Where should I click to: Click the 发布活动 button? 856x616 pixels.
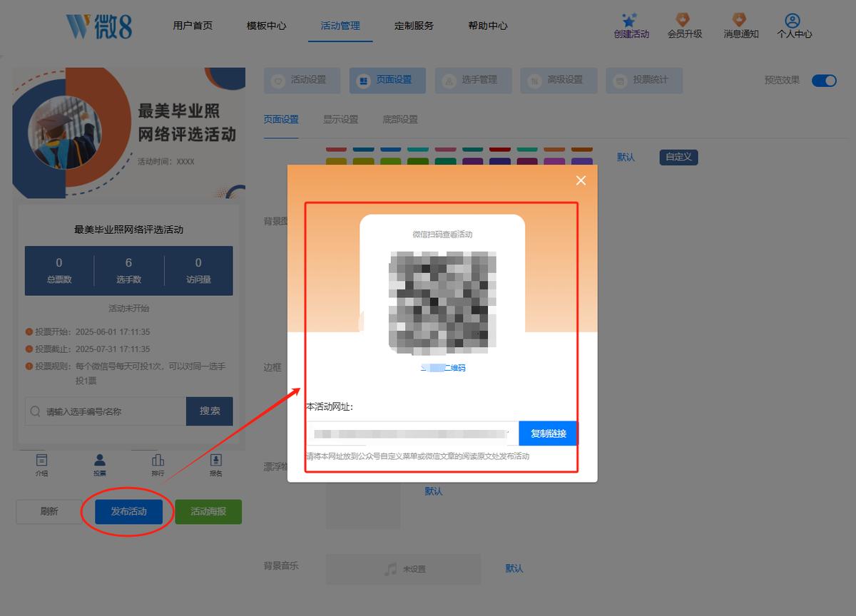pos(128,512)
